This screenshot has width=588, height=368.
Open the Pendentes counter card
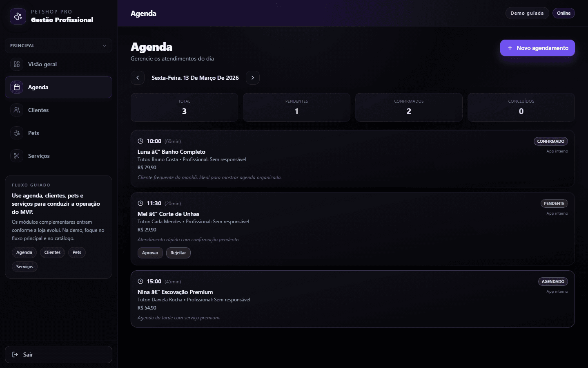296,107
